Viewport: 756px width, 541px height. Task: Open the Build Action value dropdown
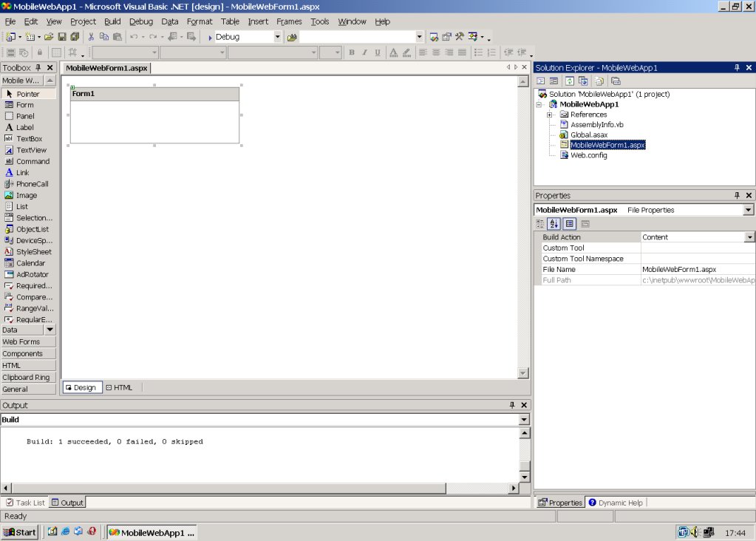pos(750,237)
